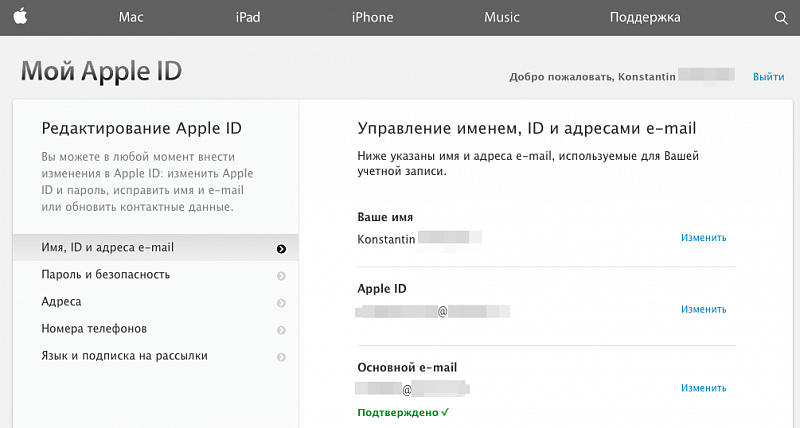Click Изменить next to Apple ID
The height and width of the screenshot is (428, 800).
[703, 310]
